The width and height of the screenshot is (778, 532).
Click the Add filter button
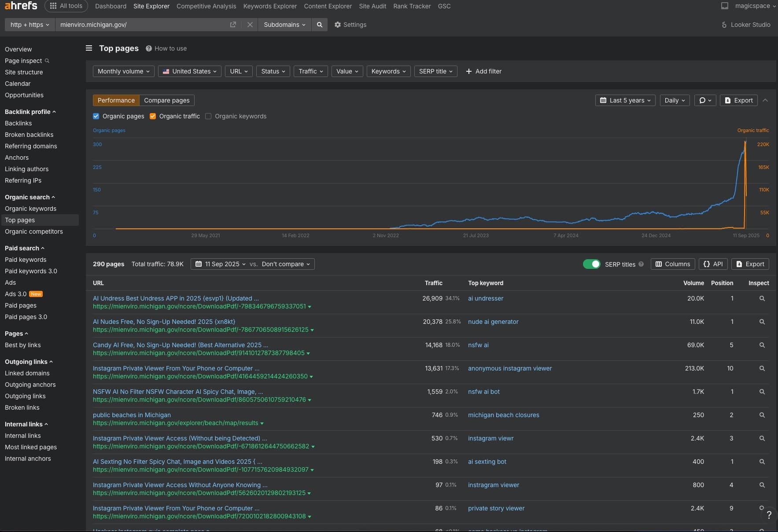(484, 71)
